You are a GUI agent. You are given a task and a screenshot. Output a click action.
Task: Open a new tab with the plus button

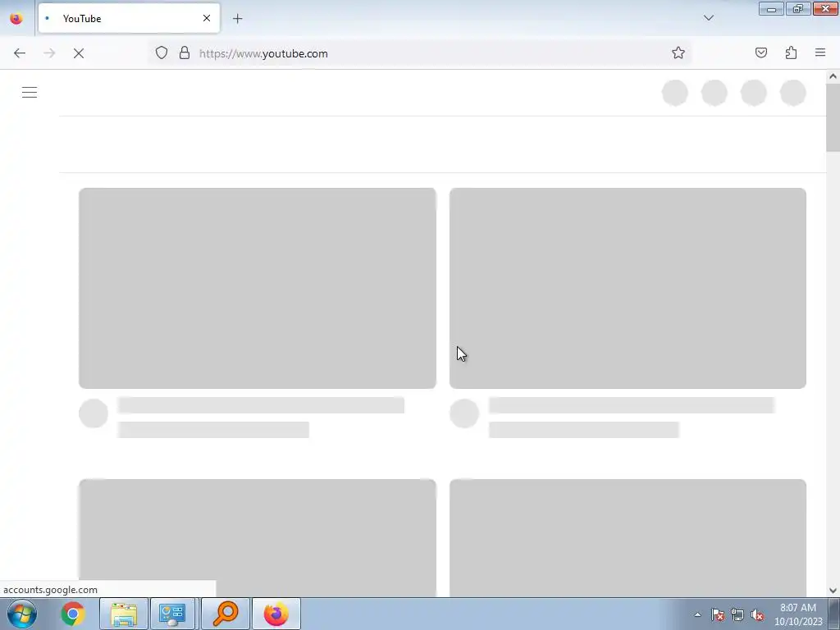pyautogui.click(x=237, y=19)
